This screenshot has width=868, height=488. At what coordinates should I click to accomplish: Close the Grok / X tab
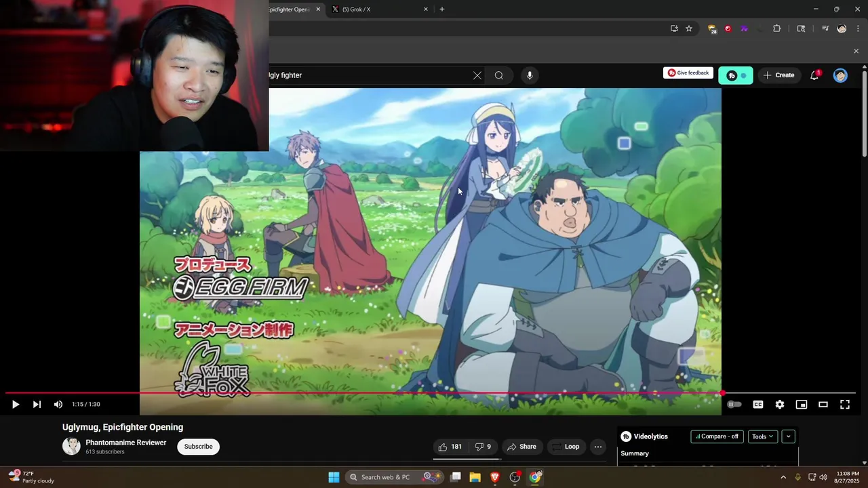[426, 9]
